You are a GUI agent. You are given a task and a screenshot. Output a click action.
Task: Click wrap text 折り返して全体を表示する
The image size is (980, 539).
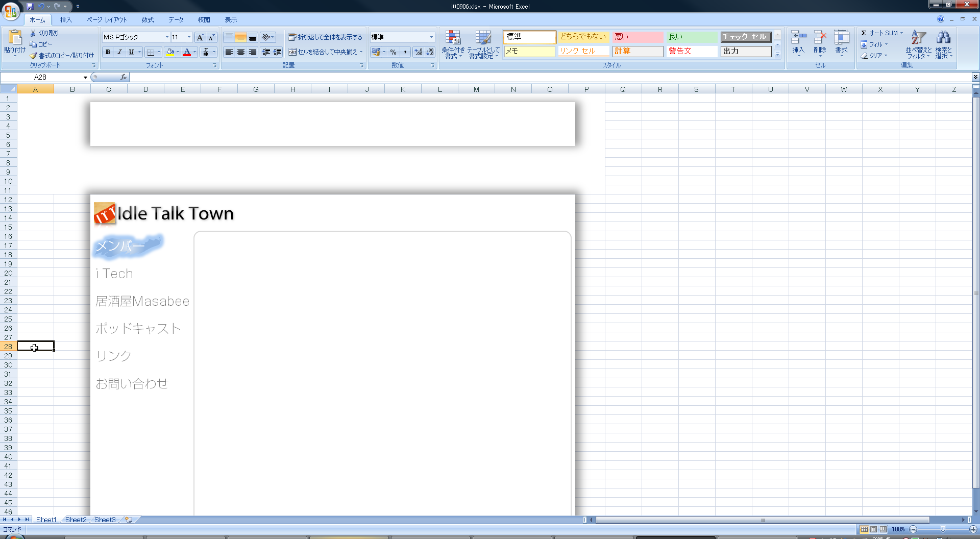[x=325, y=37]
